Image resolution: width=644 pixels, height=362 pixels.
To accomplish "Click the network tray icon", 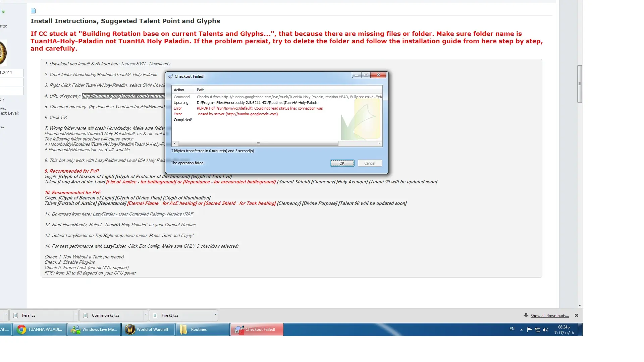I will click(x=538, y=330).
